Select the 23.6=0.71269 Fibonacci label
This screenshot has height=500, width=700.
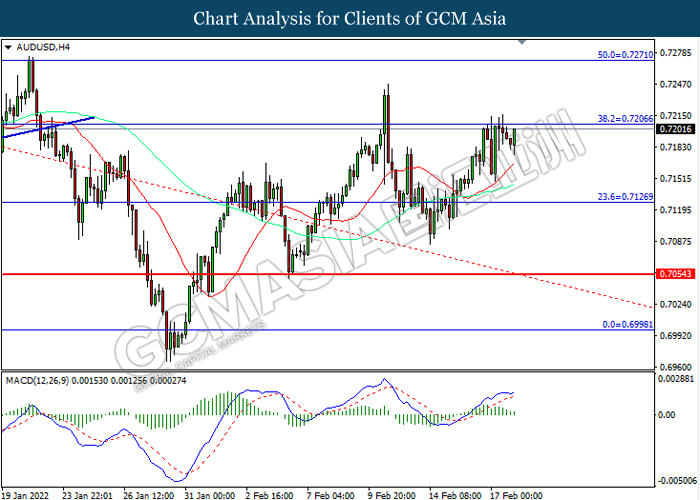coord(625,196)
